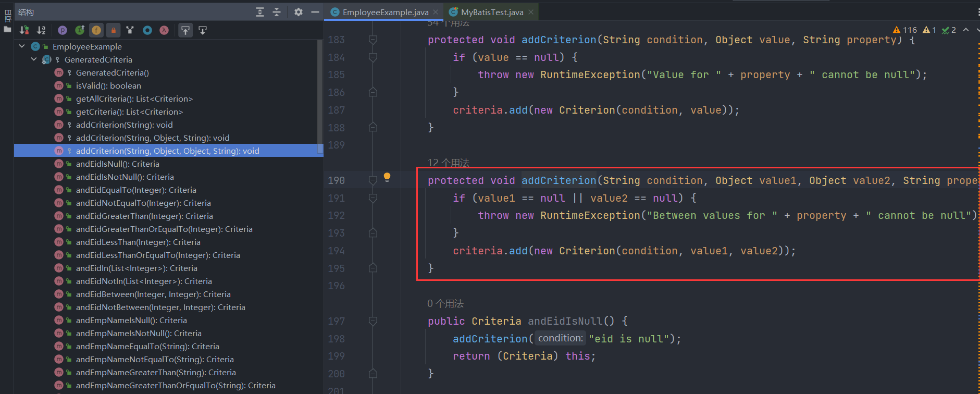
Task: Select andEidNotBetween(Integer, Integer) node
Action: click(x=160, y=307)
